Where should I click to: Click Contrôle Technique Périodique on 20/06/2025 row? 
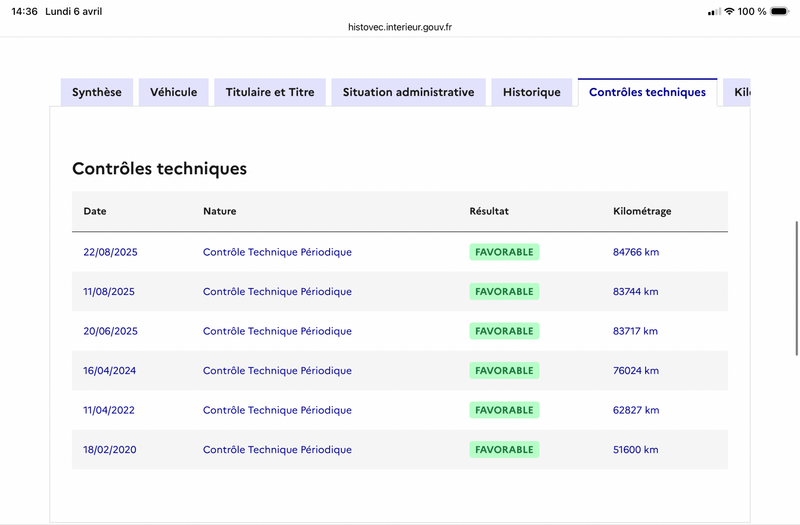click(x=277, y=331)
